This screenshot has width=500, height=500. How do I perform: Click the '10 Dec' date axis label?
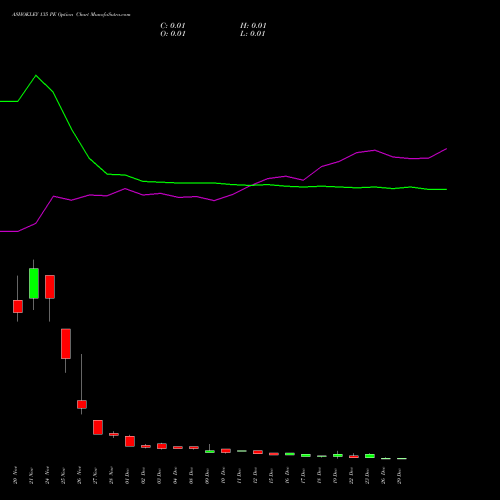pos(223,475)
